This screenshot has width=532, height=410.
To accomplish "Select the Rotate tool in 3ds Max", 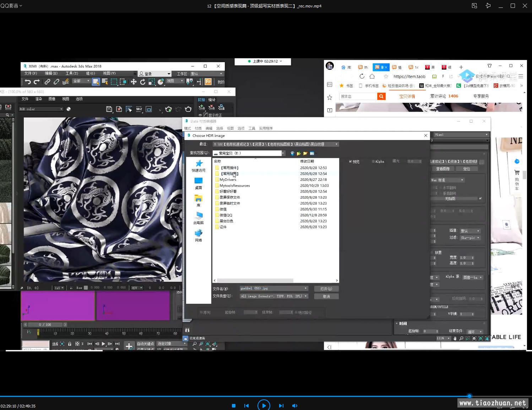I will (142, 82).
